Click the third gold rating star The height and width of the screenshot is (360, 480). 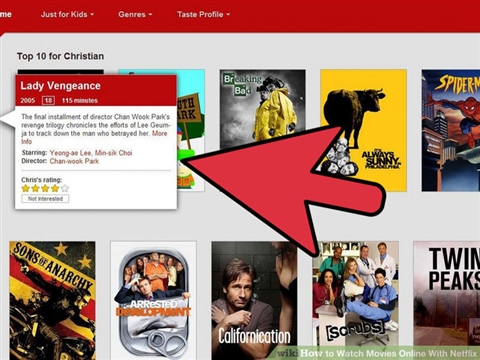tap(45, 188)
